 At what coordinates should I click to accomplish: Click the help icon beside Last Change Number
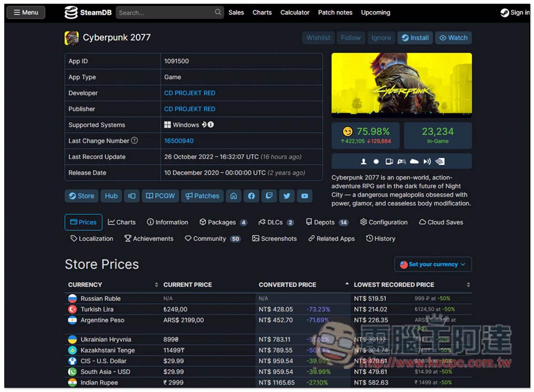click(x=135, y=141)
